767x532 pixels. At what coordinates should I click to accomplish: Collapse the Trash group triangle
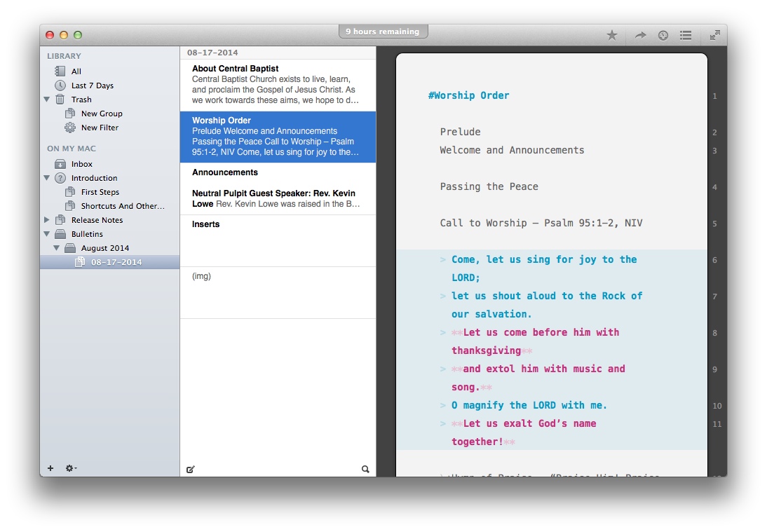tap(47, 100)
